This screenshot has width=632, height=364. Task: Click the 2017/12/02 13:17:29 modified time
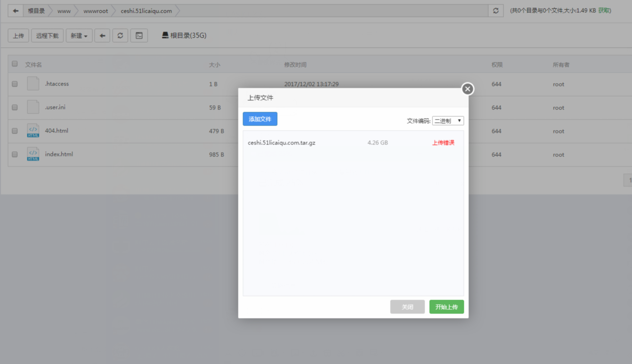311,84
